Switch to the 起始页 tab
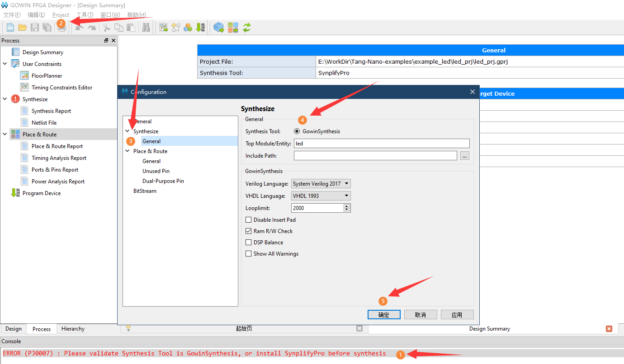 tap(244, 329)
